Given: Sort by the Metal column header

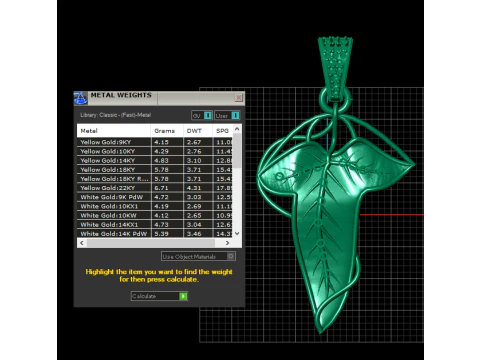Looking at the screenshot, I should pos(114,131).
